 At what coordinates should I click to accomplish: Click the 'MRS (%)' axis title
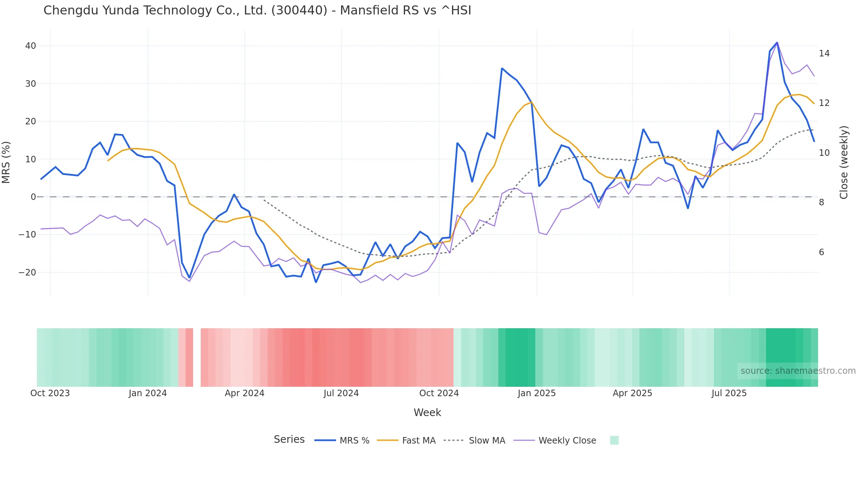[6, 162]
